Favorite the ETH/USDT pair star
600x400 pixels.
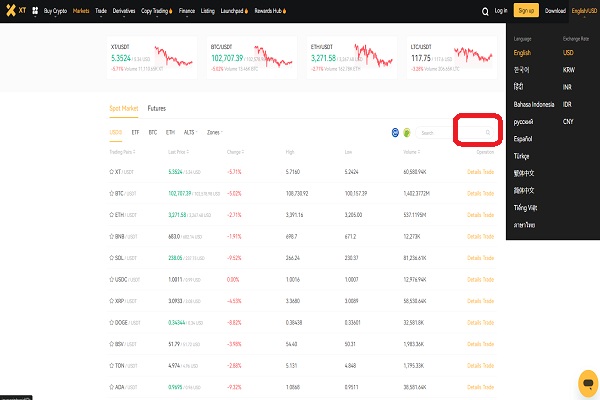coord(112,215)
